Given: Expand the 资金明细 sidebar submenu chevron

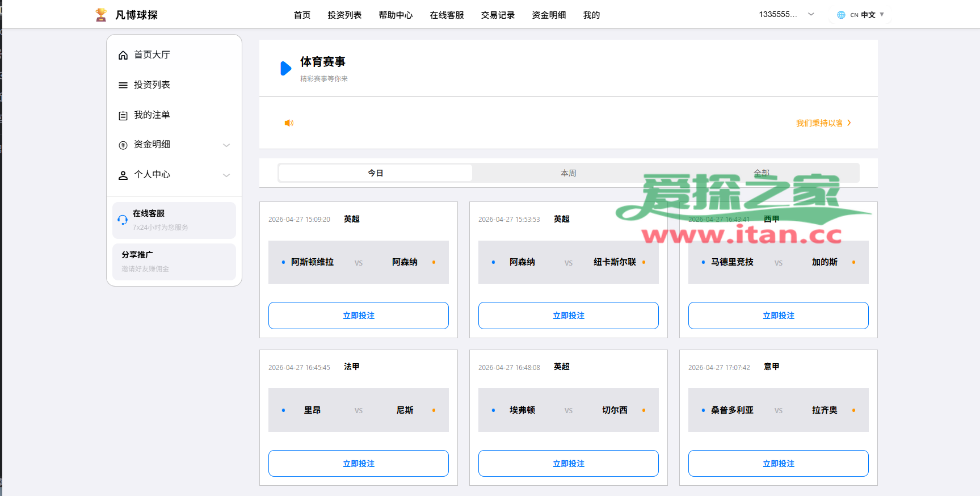Looking at the screenshot, I should point(226,145).
